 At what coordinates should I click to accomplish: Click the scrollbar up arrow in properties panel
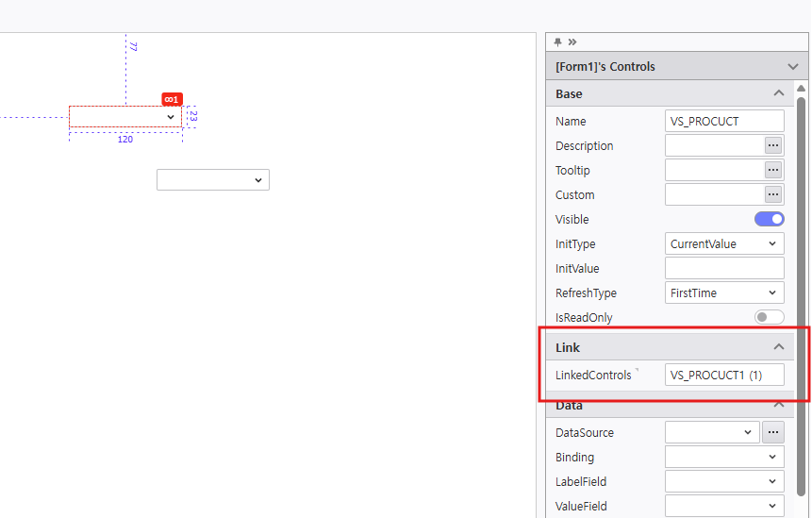[801, 88]
